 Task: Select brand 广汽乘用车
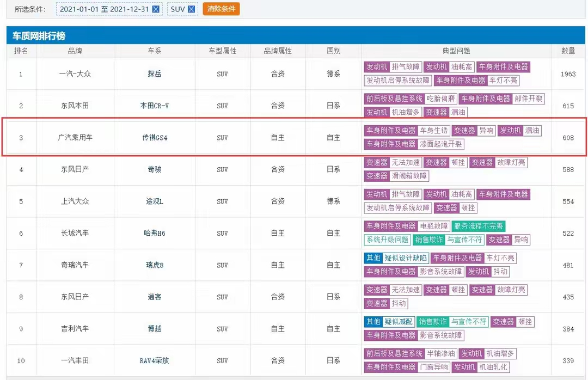point(75,138)
